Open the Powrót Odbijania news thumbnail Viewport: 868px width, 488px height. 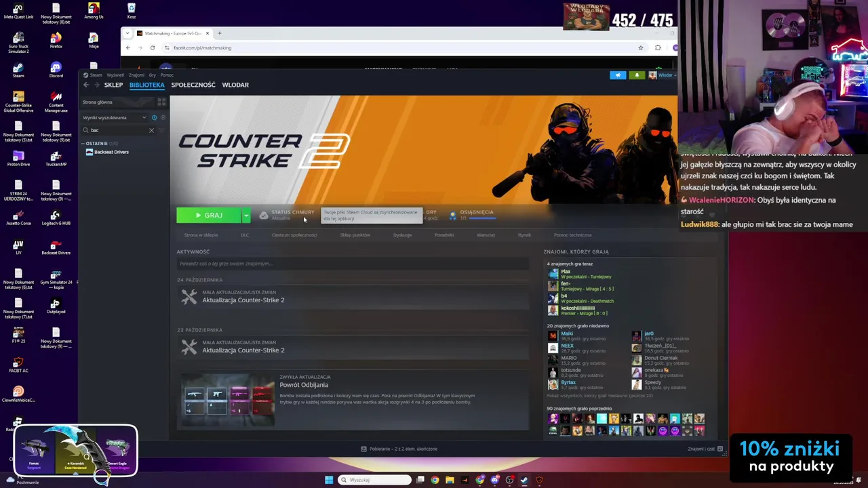click(228, 400)
